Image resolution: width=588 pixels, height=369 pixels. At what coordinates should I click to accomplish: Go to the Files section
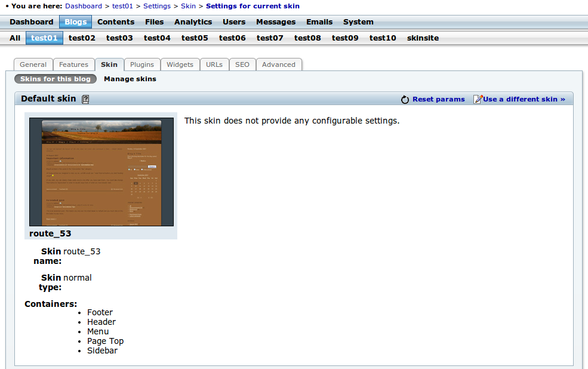coord(155,21)
